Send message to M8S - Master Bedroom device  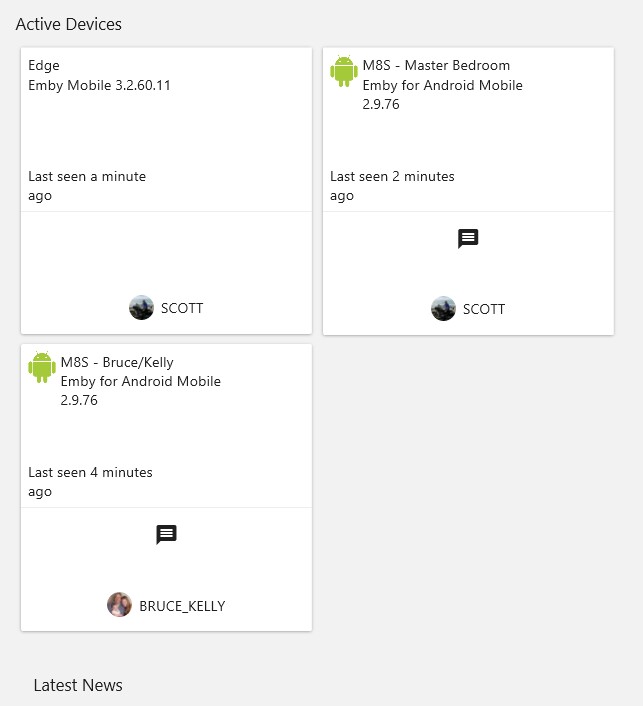click(468, 238)
